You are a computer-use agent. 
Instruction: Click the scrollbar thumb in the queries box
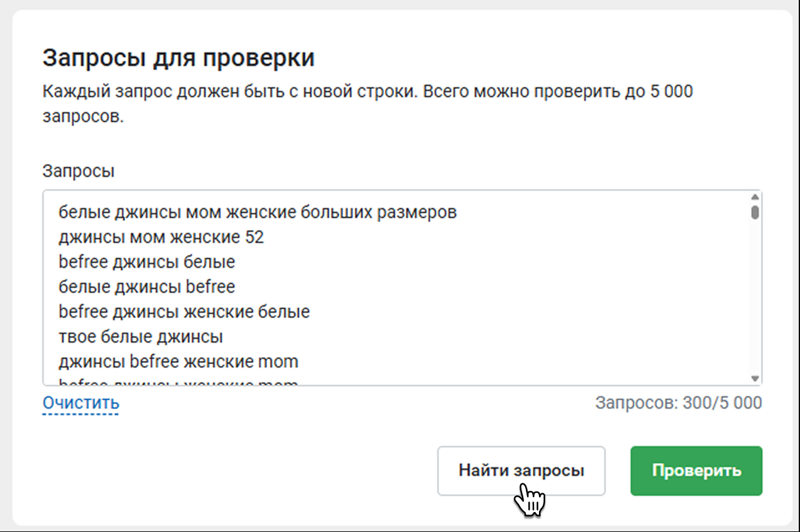pyautogui.click(x=755, y=212)
